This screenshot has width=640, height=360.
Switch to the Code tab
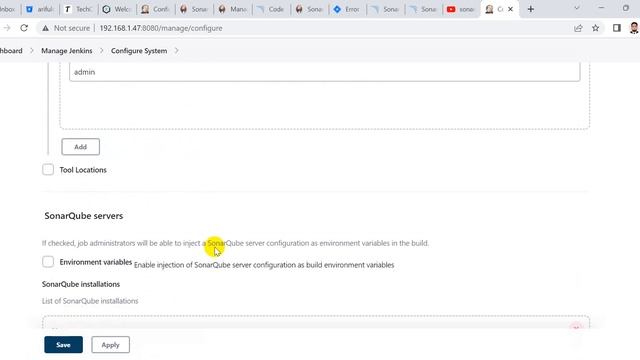271,9
